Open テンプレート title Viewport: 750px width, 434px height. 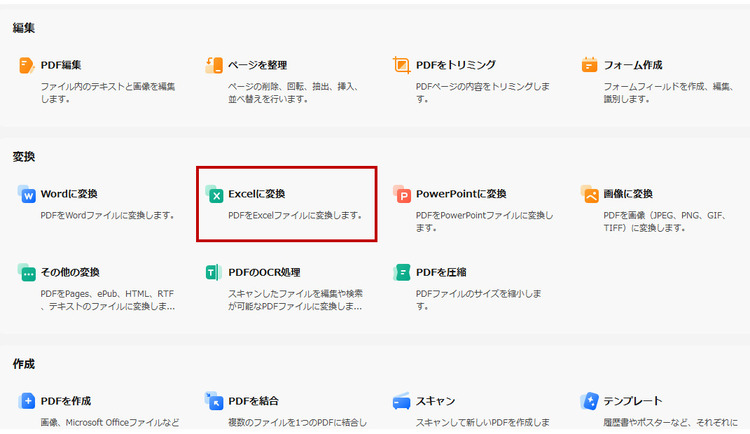point(633,401)
